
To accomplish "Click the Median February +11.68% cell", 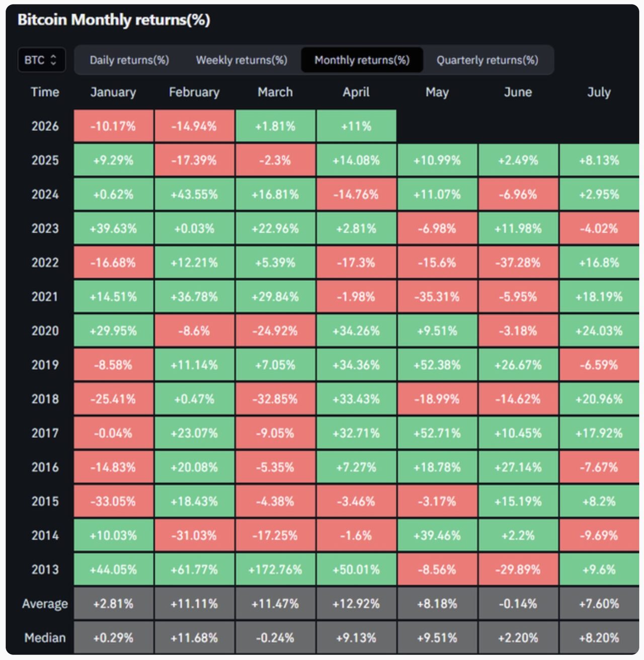I will click(194, 637).
